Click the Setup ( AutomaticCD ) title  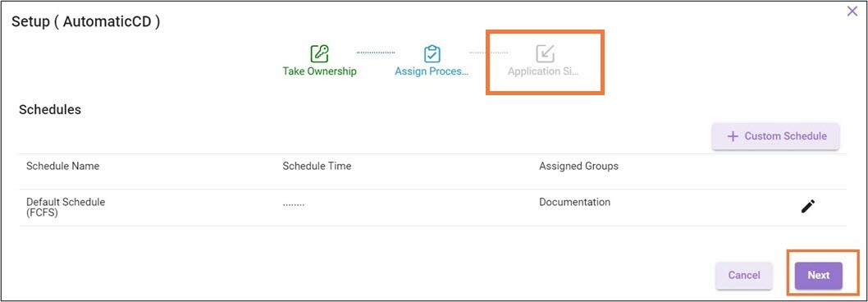(x=86, y=22)
